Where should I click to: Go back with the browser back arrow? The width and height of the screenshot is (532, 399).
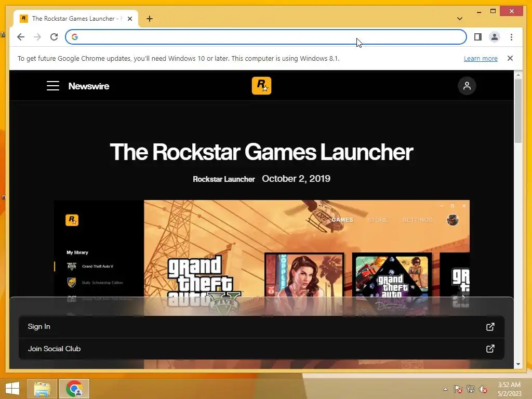tap(21, 37)
